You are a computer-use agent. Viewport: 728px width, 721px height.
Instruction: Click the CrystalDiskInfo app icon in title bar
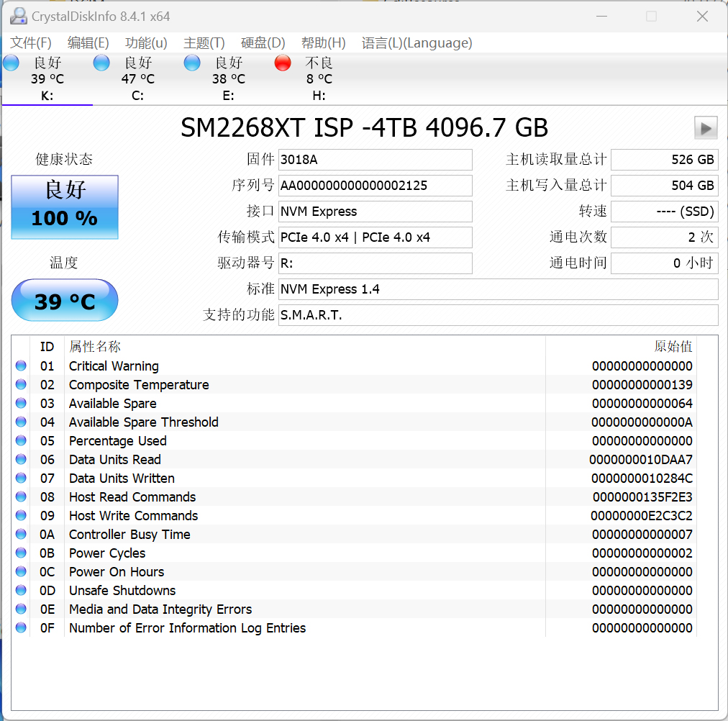point(19,16)
